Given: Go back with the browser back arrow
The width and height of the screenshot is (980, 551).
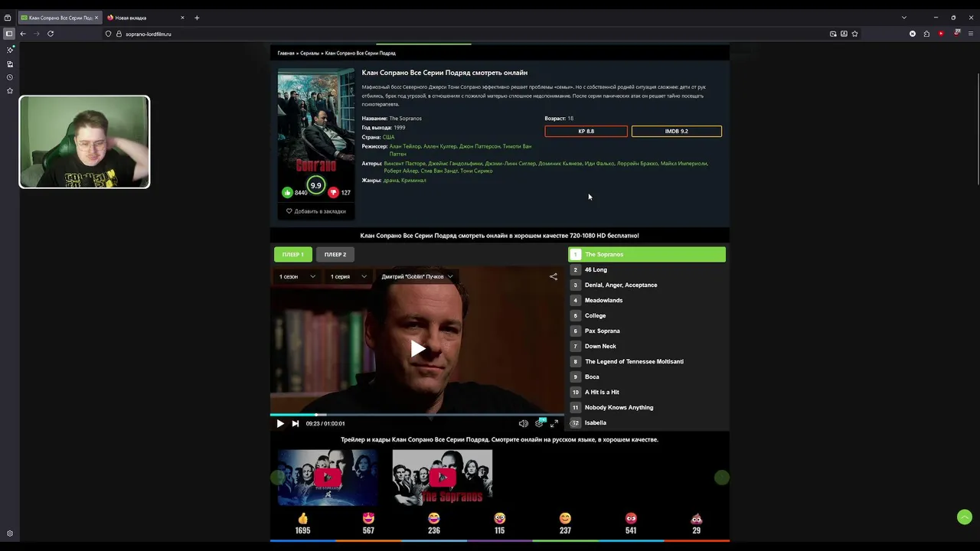Looking at the screenshot, I should [x=23, y=34].
